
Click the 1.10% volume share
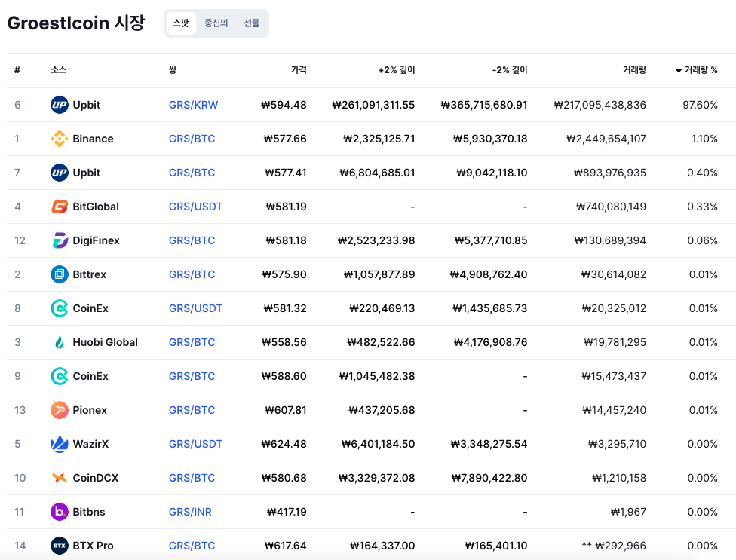pos(704,139)
